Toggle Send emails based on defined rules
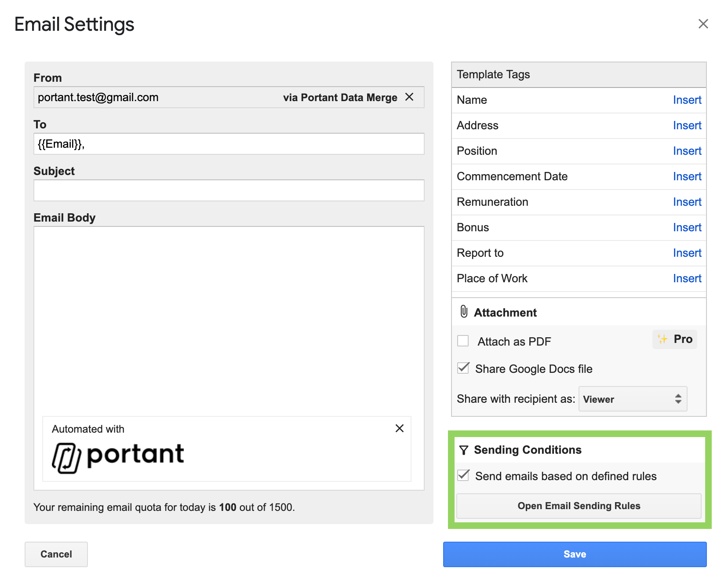 click(463, 476)
